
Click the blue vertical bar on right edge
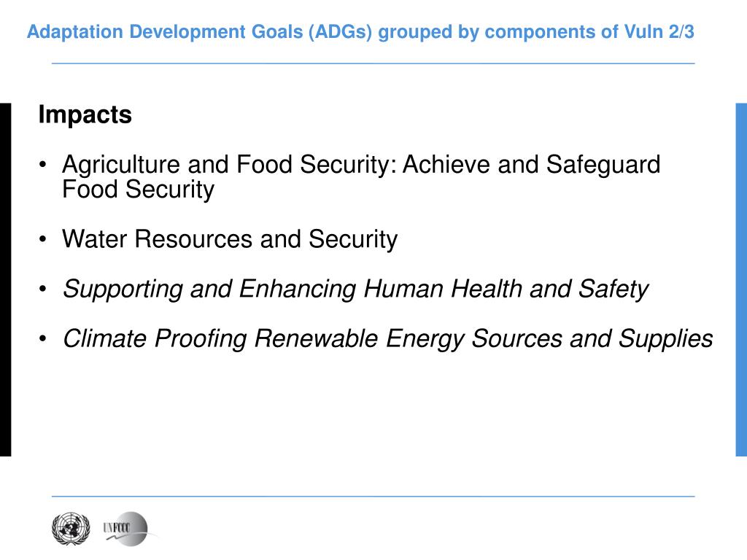coord(741,279)
